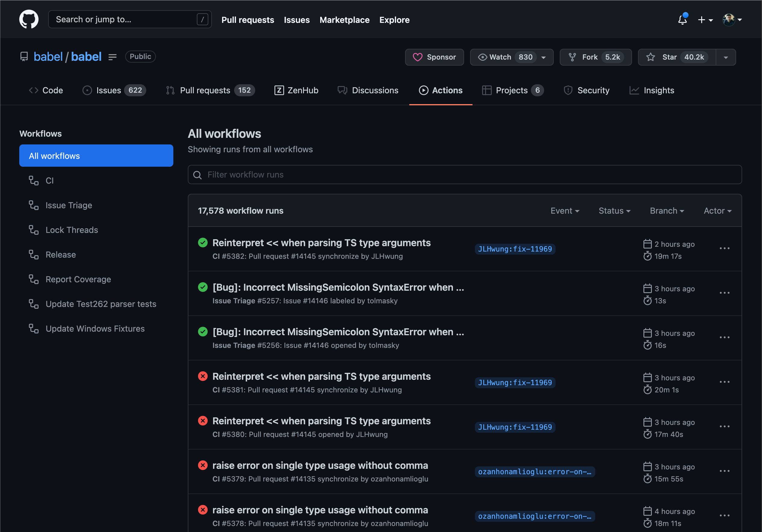Open the Event filter dropdown
The image size is (762, 532).
565,211
